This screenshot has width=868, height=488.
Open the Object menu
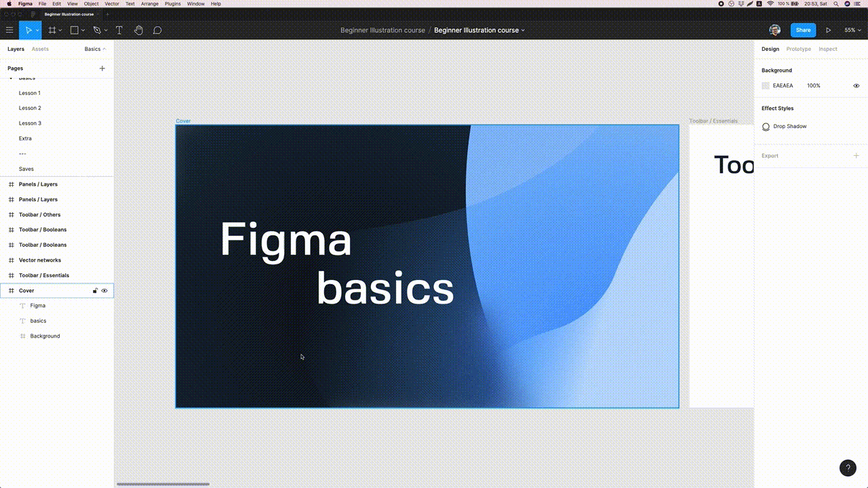(x=91, y=4)
